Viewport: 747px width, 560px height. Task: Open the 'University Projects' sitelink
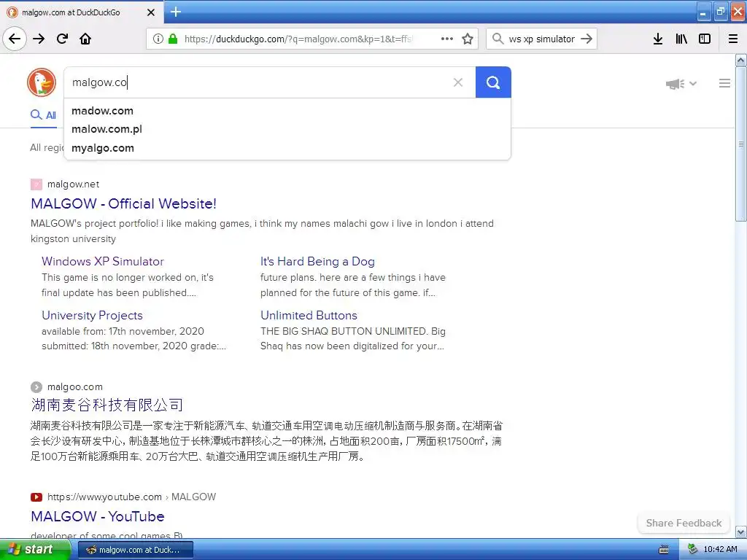pyautogui.click(x=92, y=315)
